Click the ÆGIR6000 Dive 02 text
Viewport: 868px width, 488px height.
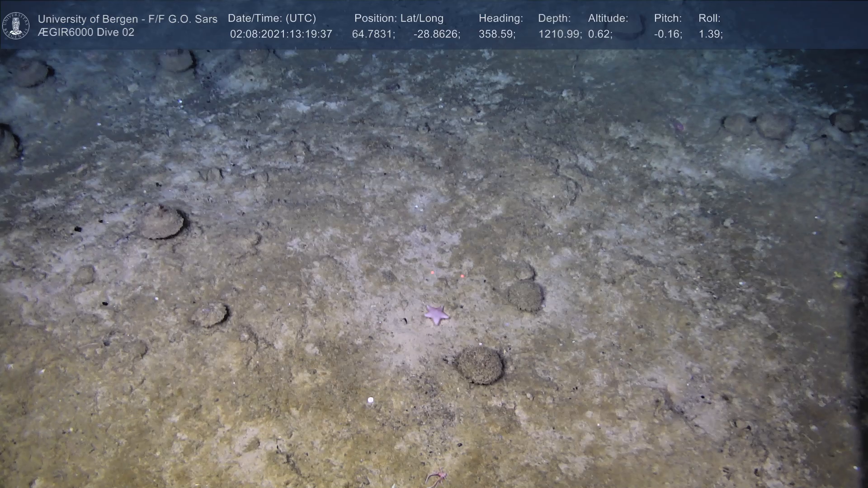86,33
